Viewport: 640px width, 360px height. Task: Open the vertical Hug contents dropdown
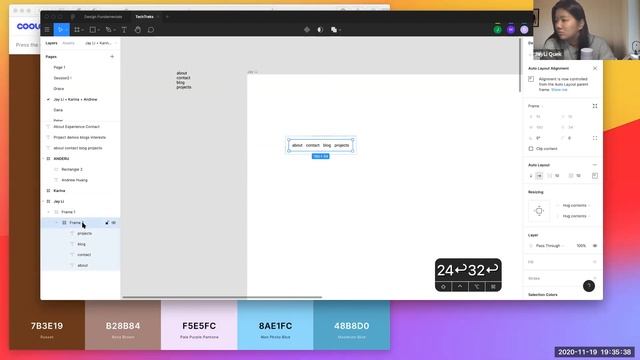574,216
